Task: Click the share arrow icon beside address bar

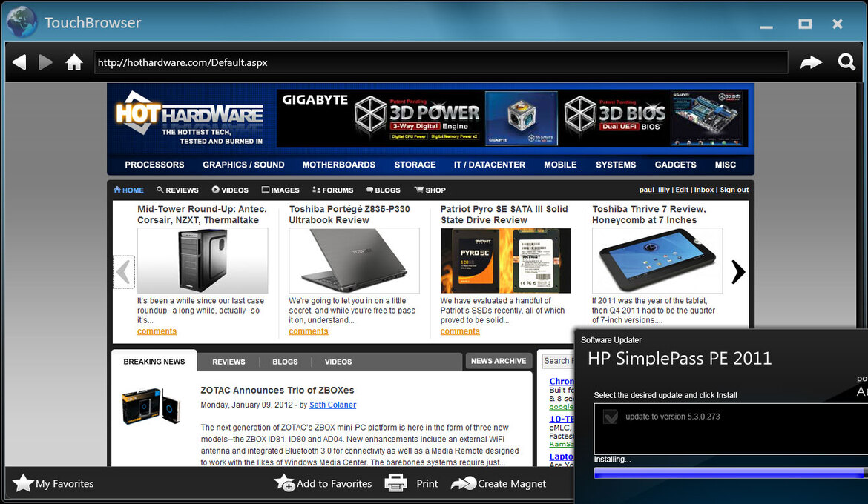Action: (811, 62)
